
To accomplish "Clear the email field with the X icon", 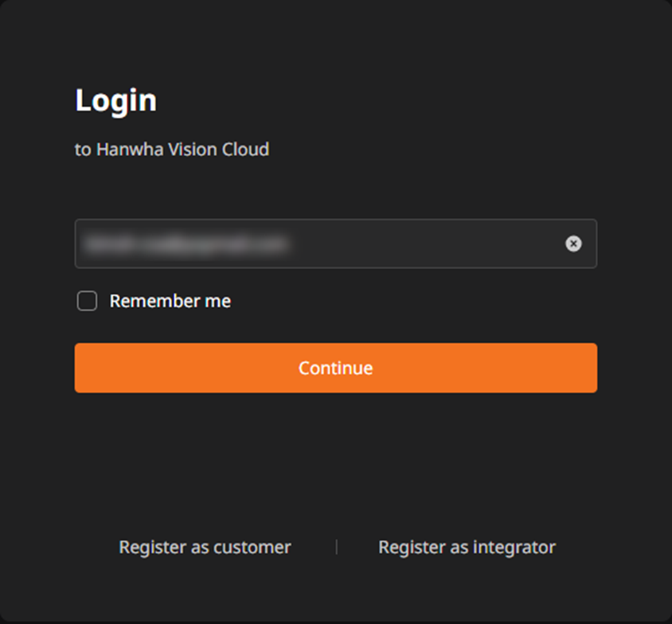I will [x=573, y=244].
